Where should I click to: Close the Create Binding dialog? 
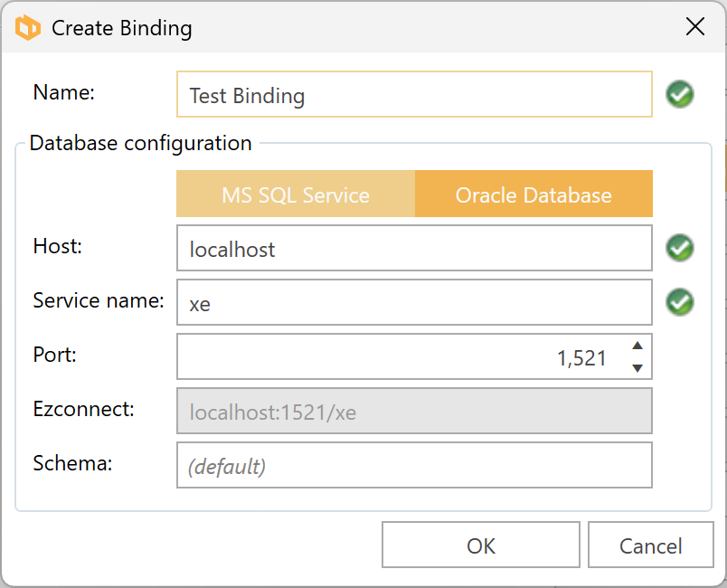click(x=694, y=27)
